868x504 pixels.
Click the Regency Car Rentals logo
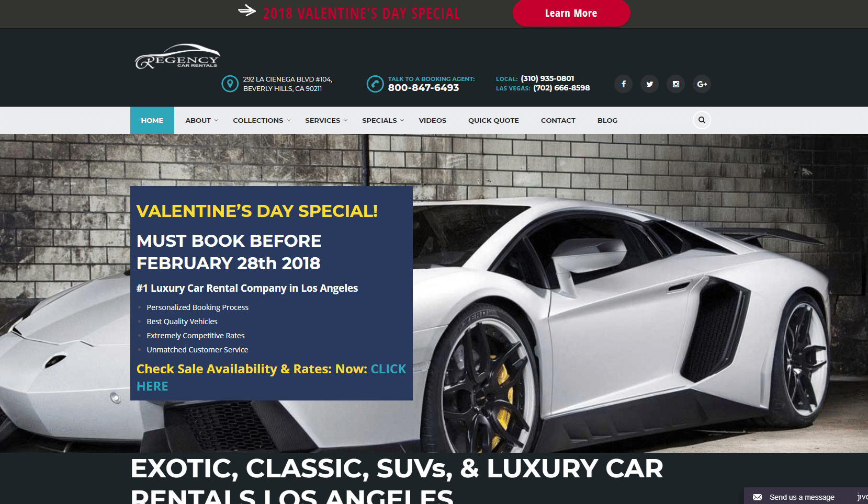[x=177, y=56]
